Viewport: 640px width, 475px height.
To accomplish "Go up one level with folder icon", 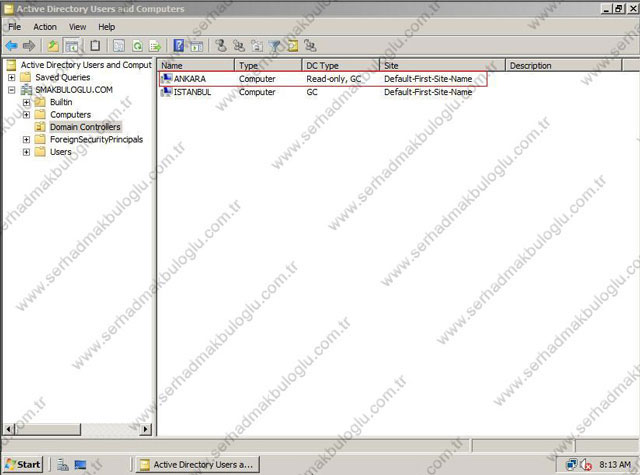I will (x=53, y=46).
